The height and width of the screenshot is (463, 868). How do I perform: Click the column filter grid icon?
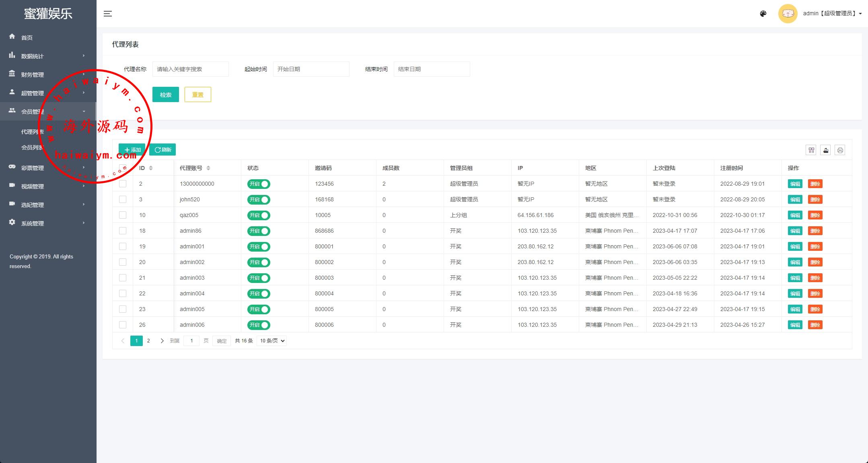pos(811,150)
